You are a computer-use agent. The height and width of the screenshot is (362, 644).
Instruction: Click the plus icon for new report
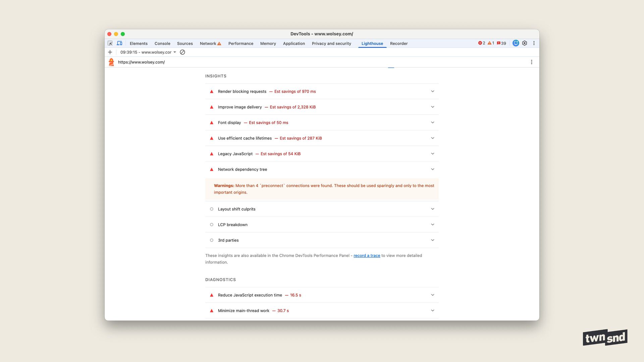coord(110,52)
